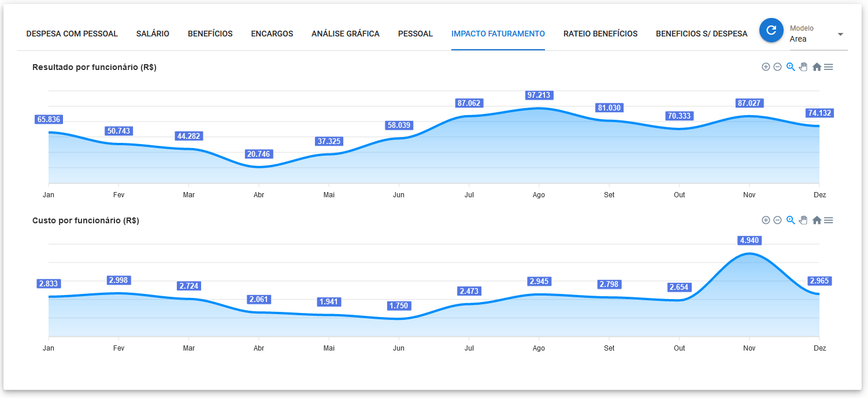
Task: Zoom out on Custo por funcionário chart
Action: (x=777, y=220)
